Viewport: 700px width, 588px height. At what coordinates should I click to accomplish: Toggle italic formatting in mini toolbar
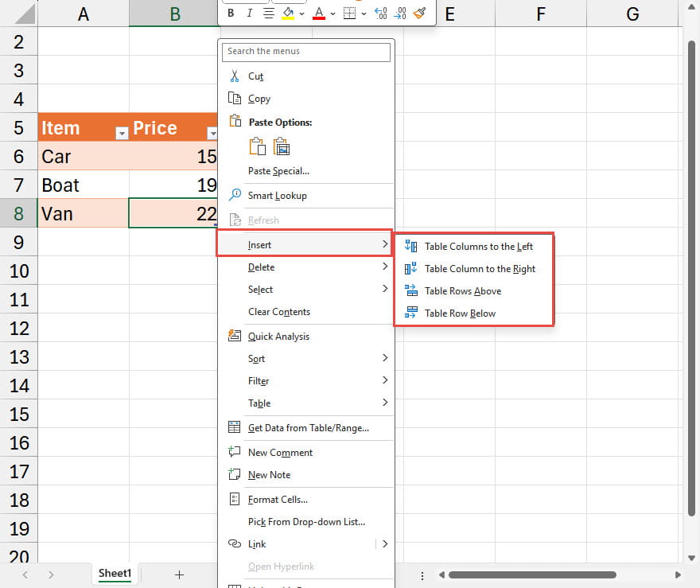[250, 14]
